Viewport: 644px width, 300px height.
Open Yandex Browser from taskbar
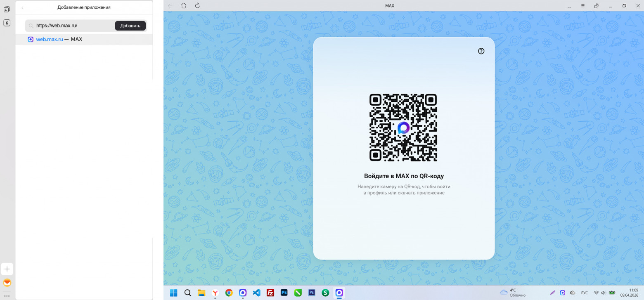(x=215, y=293)
